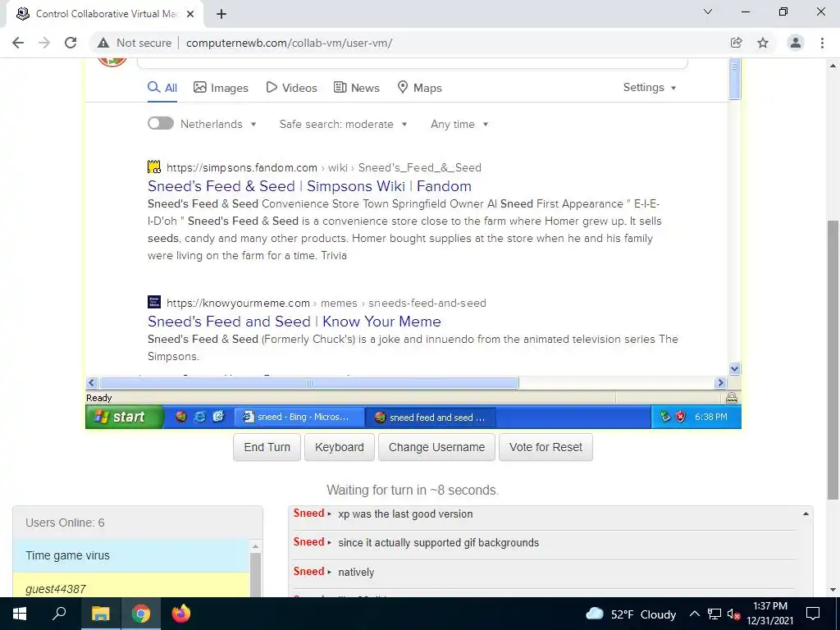840x630 pixels.
Task: Select the All search tab
Action: click(x=162, y=88)
